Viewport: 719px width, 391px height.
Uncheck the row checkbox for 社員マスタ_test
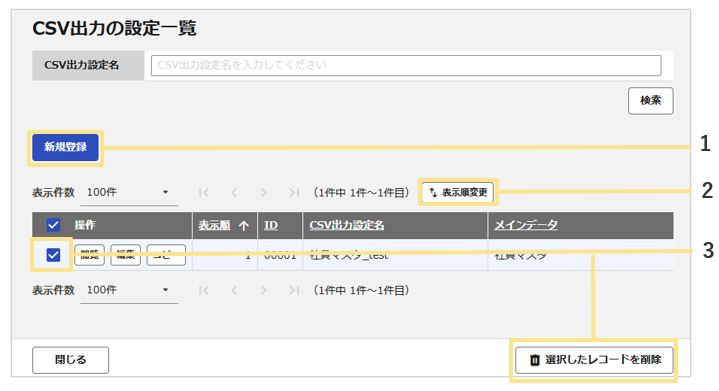tap(53, 255)
